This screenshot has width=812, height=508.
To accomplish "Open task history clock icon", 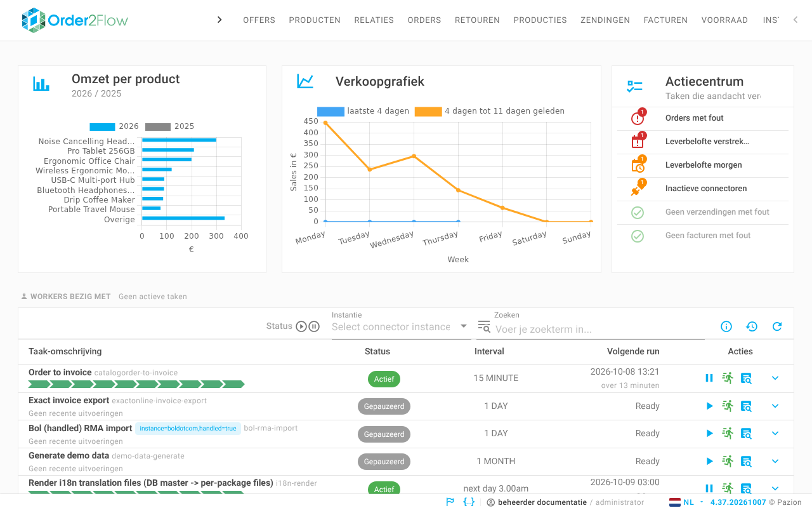I will tap(752, 326).
